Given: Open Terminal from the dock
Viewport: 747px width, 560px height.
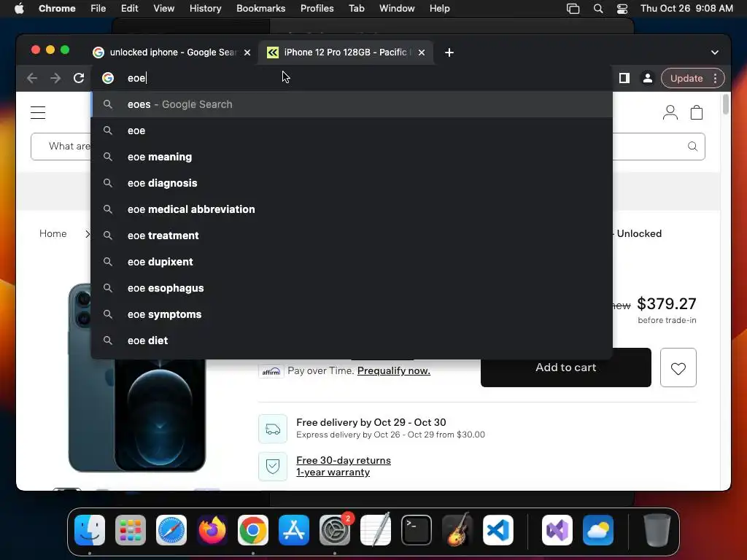Looking at the screenshot, I should tap(417, 530).
